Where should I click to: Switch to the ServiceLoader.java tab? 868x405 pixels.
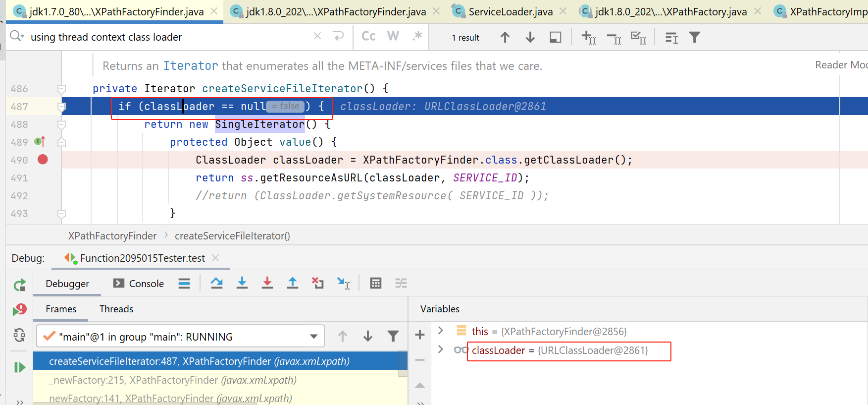pyautogui.click(x=510, y=11)
